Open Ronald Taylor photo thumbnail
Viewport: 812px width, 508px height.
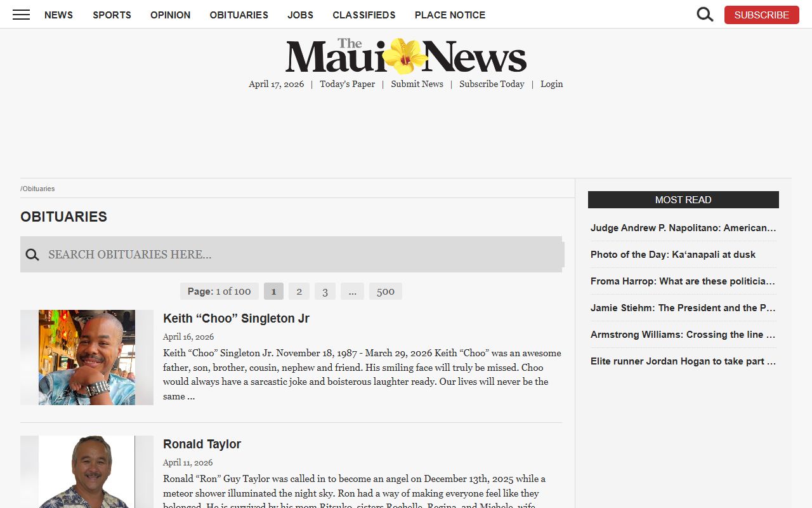click(x=87, y=472)
